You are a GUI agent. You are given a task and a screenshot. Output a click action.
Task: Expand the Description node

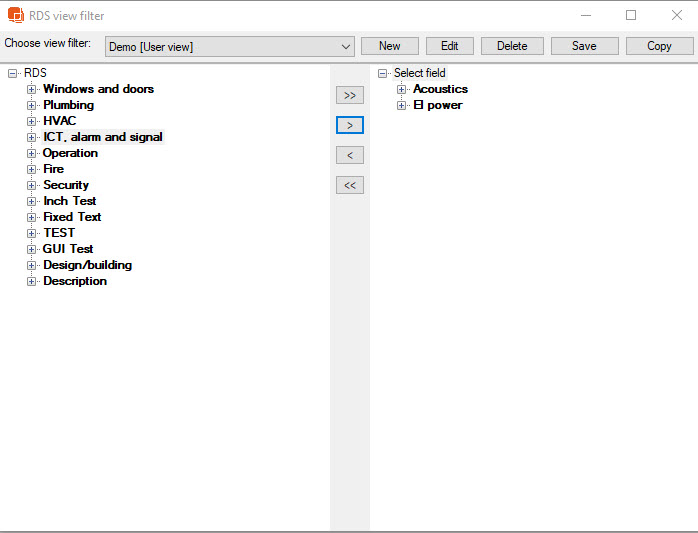click(31, 282)
